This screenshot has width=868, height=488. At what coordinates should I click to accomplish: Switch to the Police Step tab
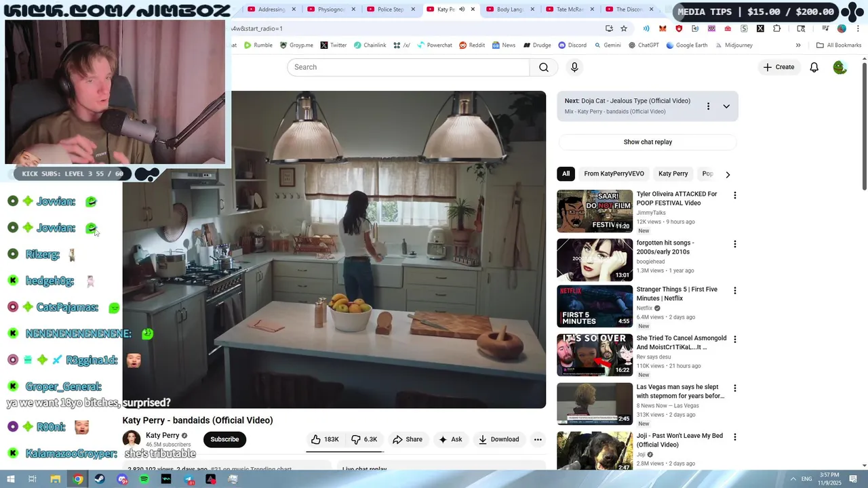click(390, 9)
